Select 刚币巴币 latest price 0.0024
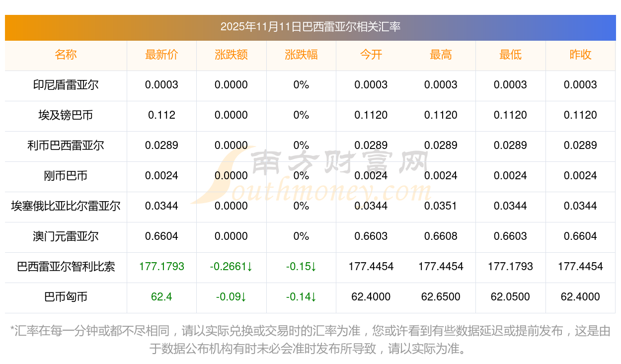Viewport: 621px width, 364px height. 161,176
